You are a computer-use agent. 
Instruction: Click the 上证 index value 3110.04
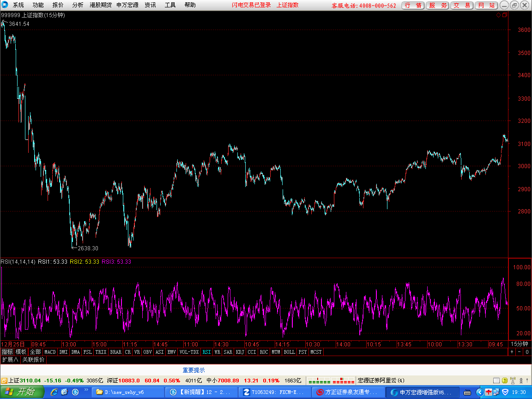(x=30, y=381)
